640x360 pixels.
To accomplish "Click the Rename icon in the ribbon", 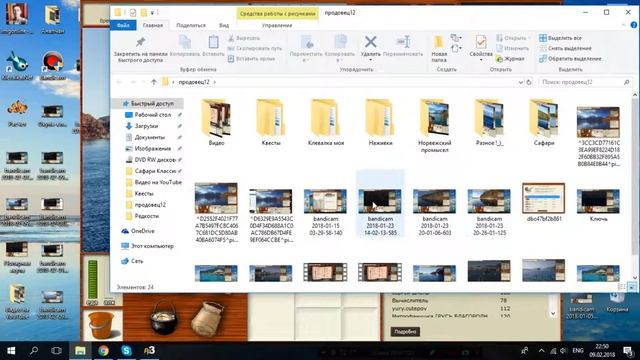I will pos(403,42).
